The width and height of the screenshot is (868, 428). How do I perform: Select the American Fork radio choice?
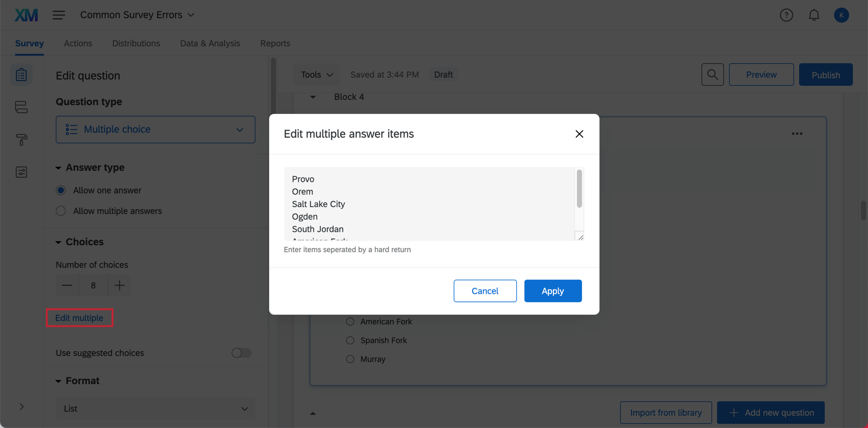[350, 322]
